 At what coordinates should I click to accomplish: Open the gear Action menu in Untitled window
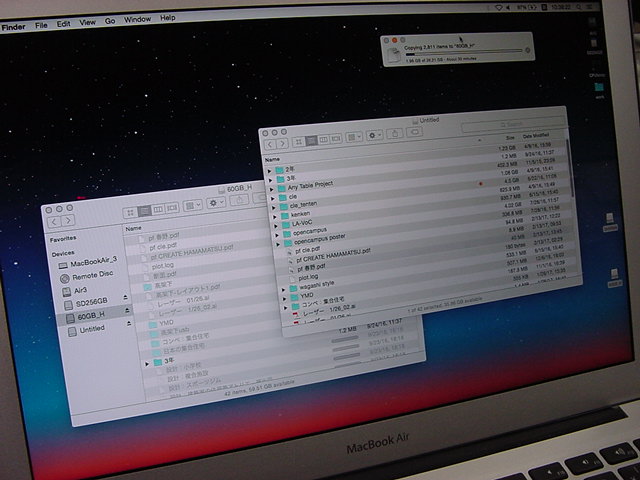pos(374,136)
